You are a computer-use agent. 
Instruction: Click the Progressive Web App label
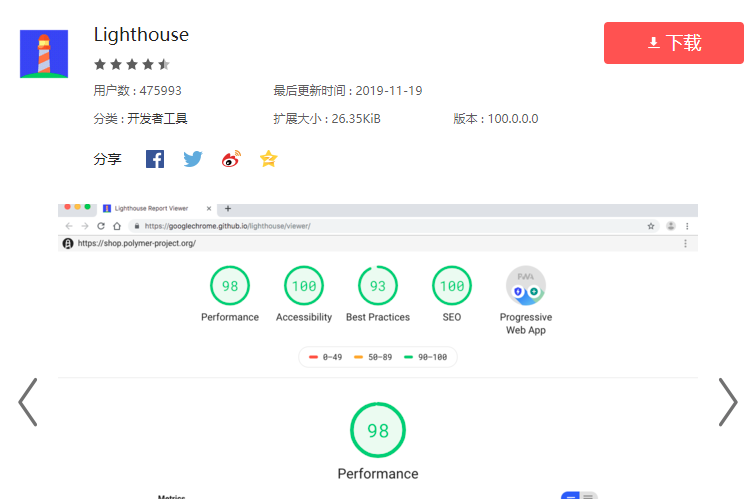tap(526, 324)
